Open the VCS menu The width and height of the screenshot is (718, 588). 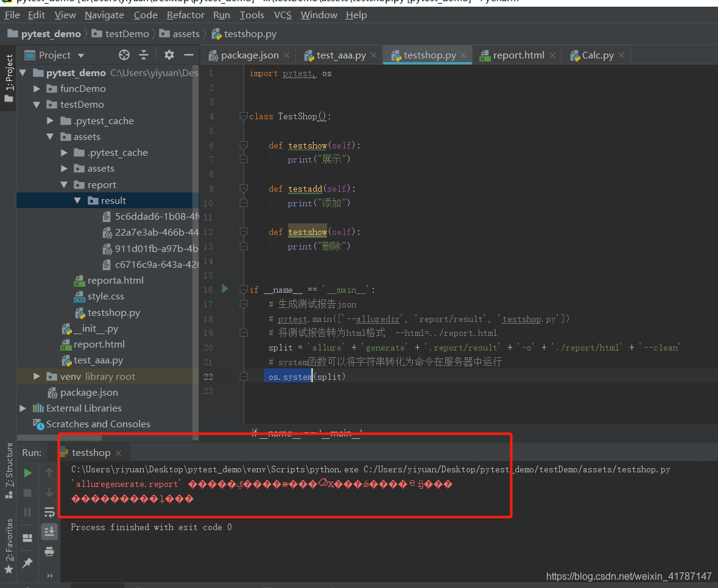click(283, 15)
